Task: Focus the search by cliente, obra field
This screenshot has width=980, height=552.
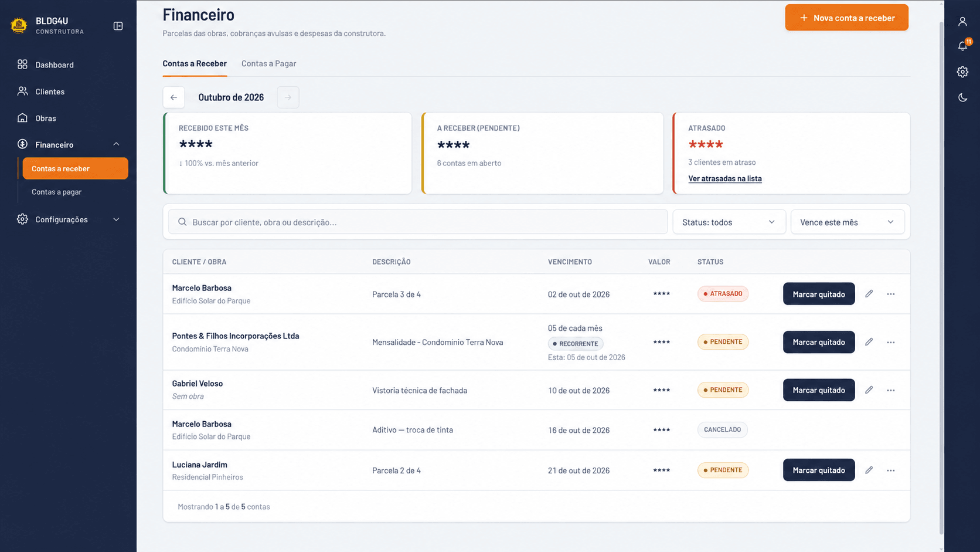Action: [418, 222]
